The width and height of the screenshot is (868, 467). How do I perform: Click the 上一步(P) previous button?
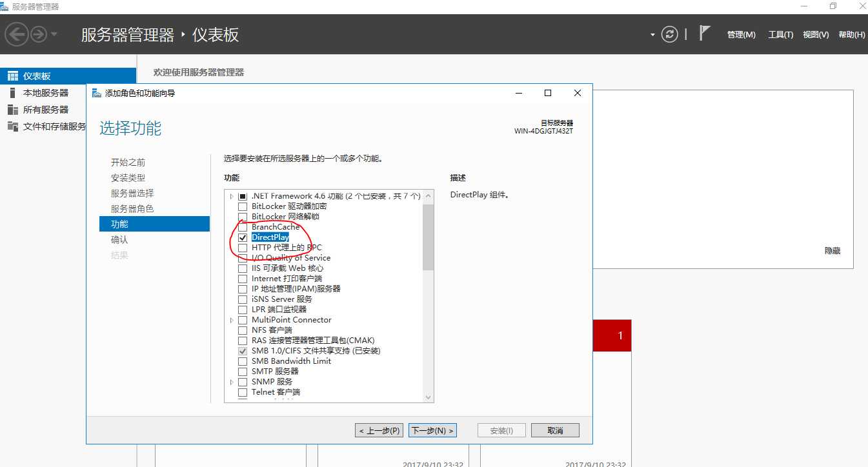(379, 430)
